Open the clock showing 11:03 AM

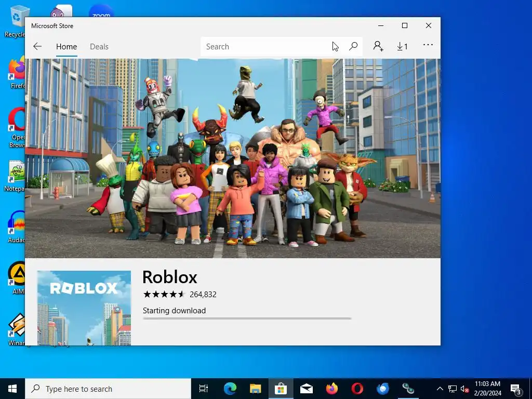(x=487, y=389)
